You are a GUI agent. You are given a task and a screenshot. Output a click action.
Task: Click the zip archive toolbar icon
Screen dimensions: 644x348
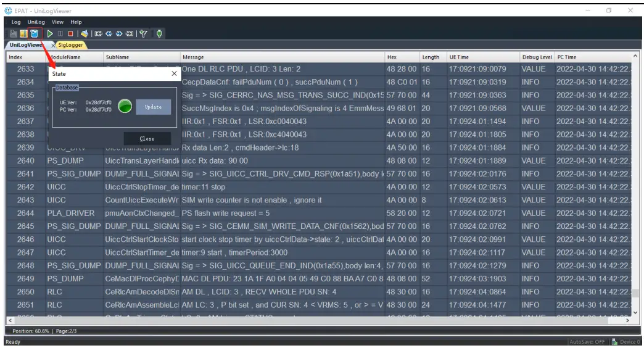tap(24, 34)
